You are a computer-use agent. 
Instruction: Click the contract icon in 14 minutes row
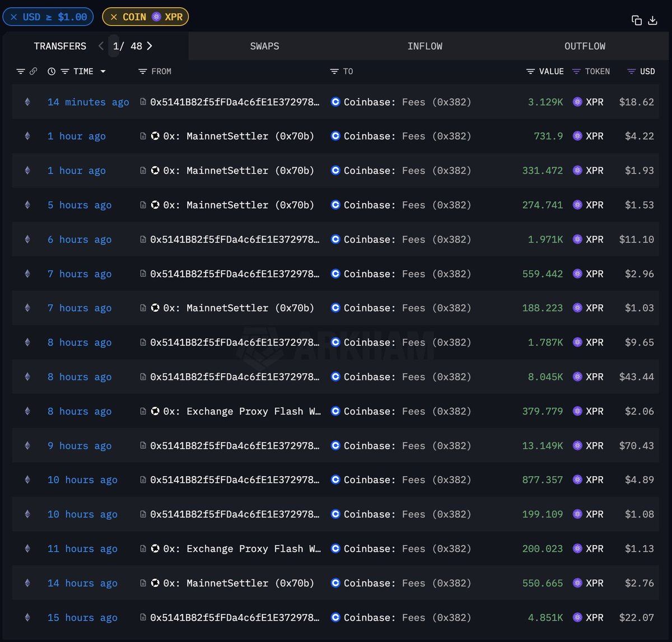(143, 102)
